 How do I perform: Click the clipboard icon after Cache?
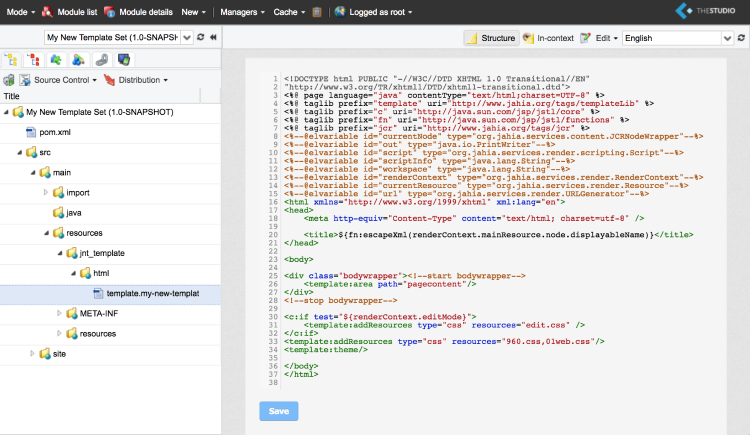pyautogui.click(x=317, y=12)
